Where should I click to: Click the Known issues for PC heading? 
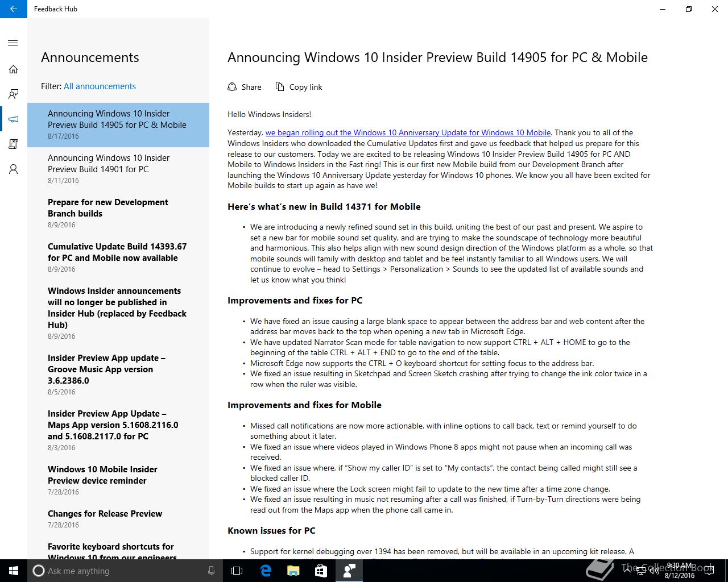pyautogui.click(x=271, y=531)
